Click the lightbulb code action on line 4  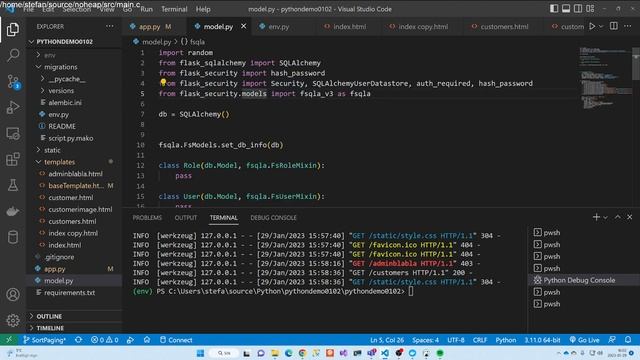click(163, 83)
